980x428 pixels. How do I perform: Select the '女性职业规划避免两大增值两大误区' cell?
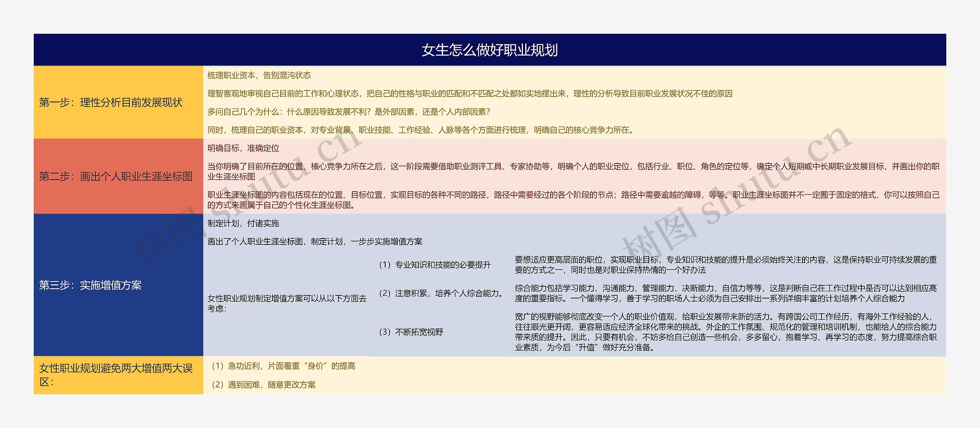116,375
